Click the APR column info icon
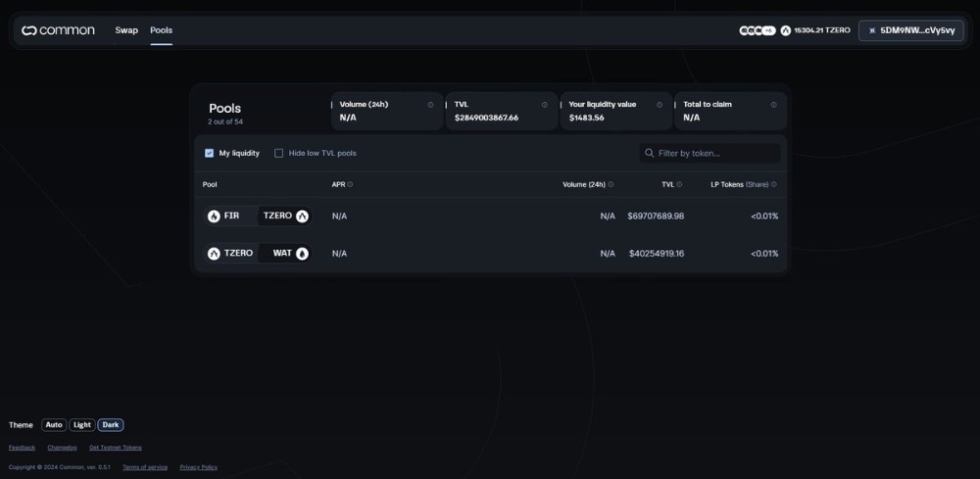Screen dimensions: 980x479 pos(350,184)
